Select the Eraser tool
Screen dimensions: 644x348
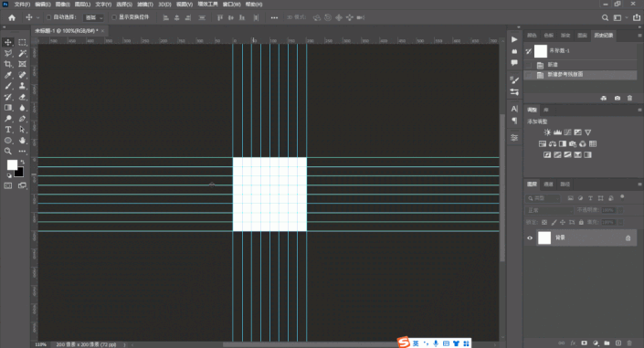point(22,97)
